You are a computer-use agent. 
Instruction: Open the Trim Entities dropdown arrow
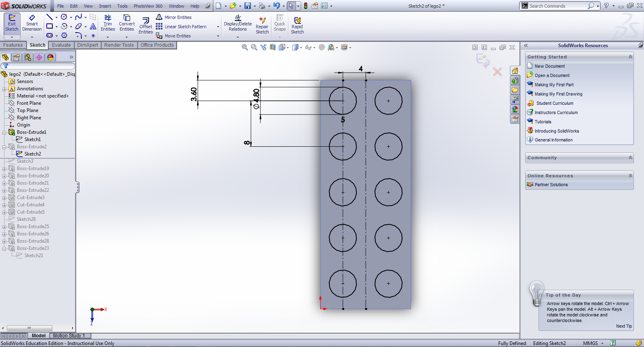108,37
